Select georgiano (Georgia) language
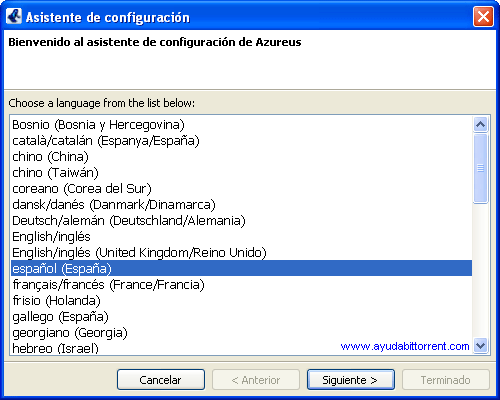 coord(241,333)
